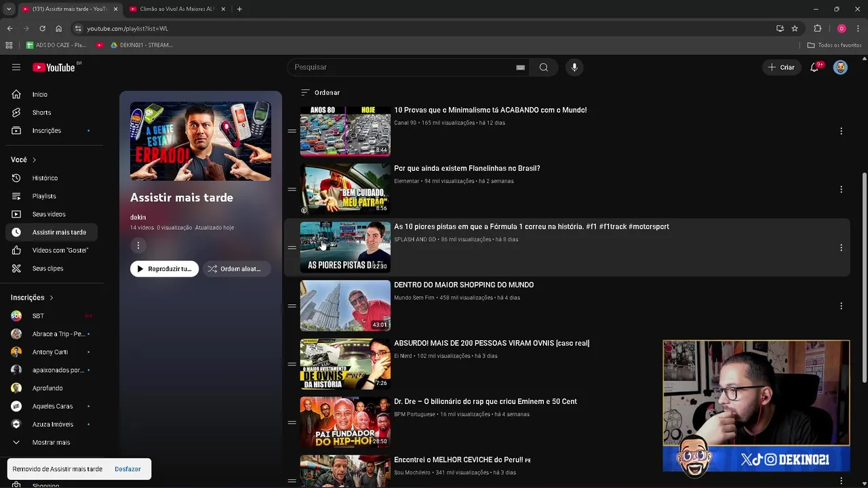Open browser home page button

[x=58, y=28]
